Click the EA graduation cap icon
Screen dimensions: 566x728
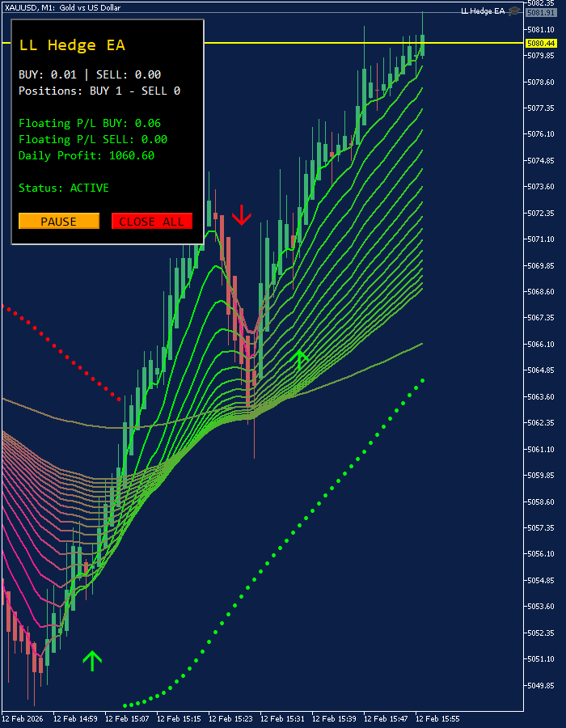[x=513, y=11]
